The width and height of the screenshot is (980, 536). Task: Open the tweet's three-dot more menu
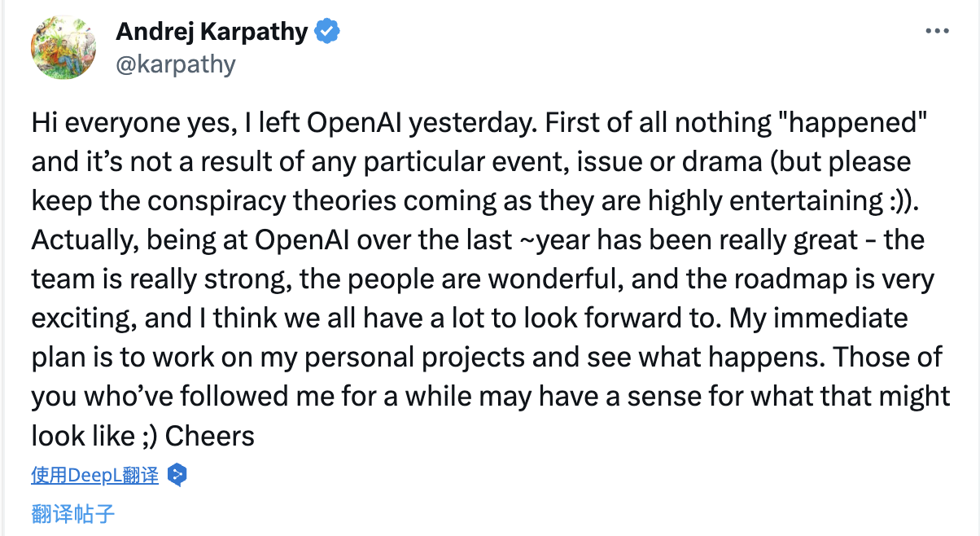[x=938, y=31]
